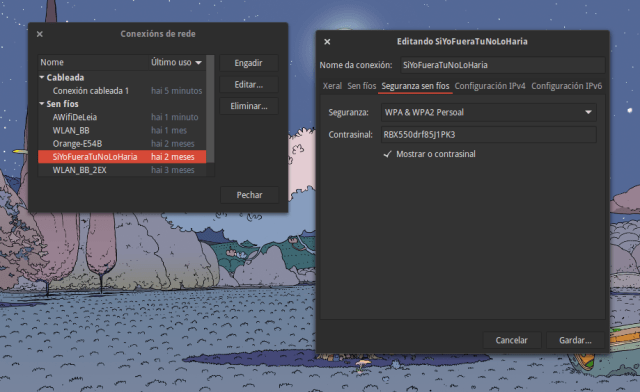Click 'hai 1 mes' last-used value
The width and height of the screenshot is (640, 392).
(169, 131)
